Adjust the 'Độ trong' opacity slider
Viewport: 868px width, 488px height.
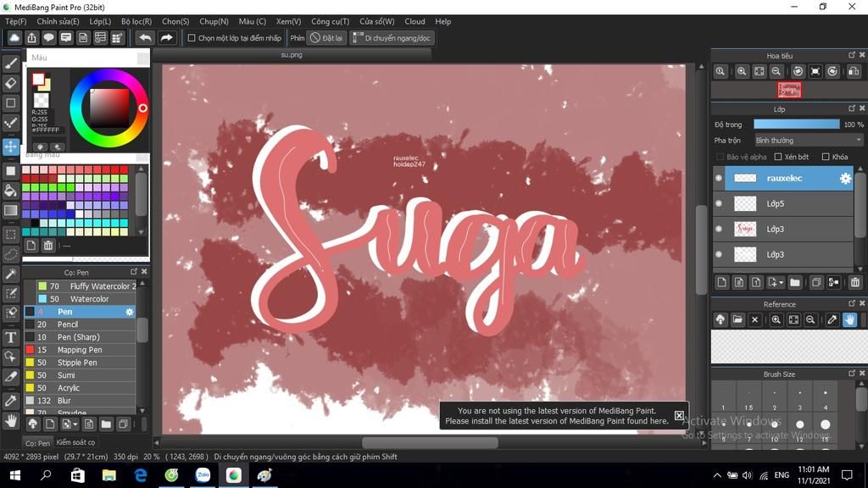coord(797,125)
